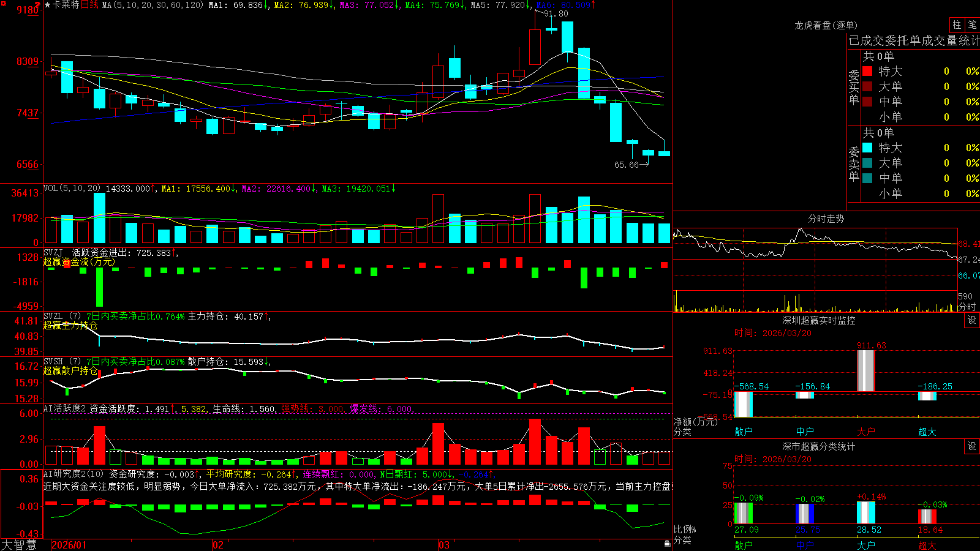Click the 委卖单 vertical label

click(854, 163)
